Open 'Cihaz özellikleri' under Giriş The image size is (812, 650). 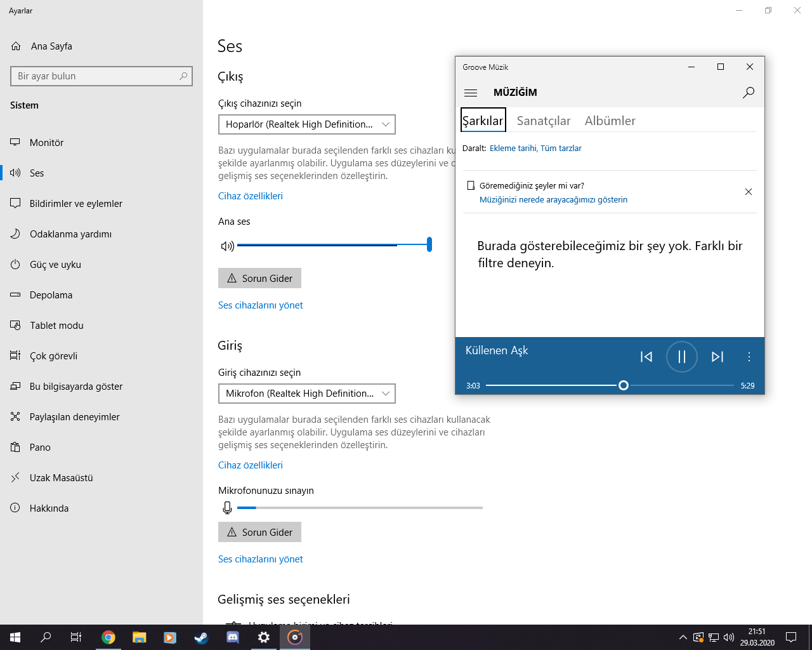point(251,465)
